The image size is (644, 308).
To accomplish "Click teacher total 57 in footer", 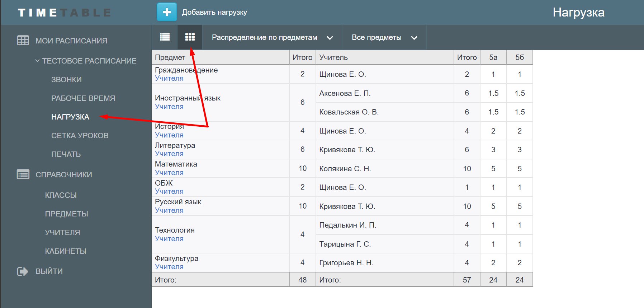I will [x=467, y=280].
